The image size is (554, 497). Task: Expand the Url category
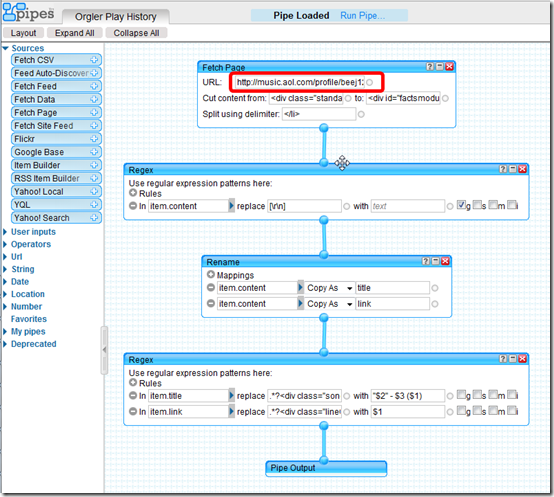5,256
